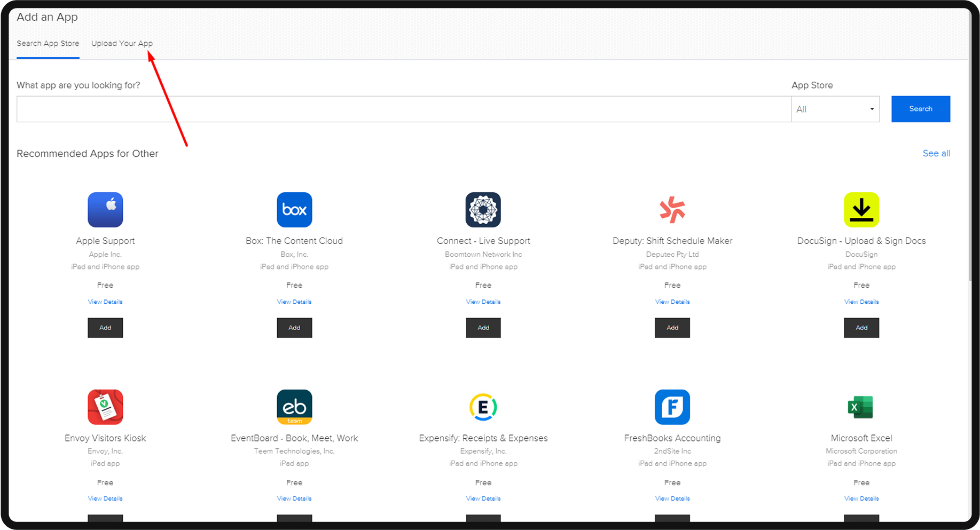Open the See all recommended apps link
980x530 pixels.
(x=936, y=153)
